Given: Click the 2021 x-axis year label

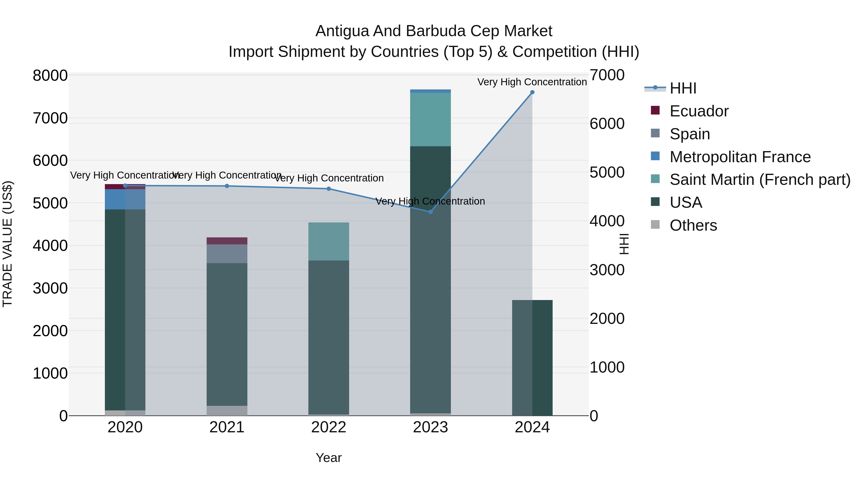Looking at the screenshot, I should tap(227, 427).
